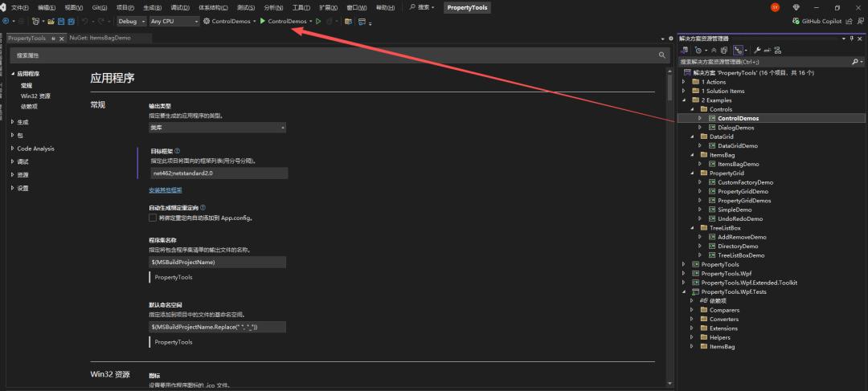Click the navigate backward toolbar icon

coord(6,21)
